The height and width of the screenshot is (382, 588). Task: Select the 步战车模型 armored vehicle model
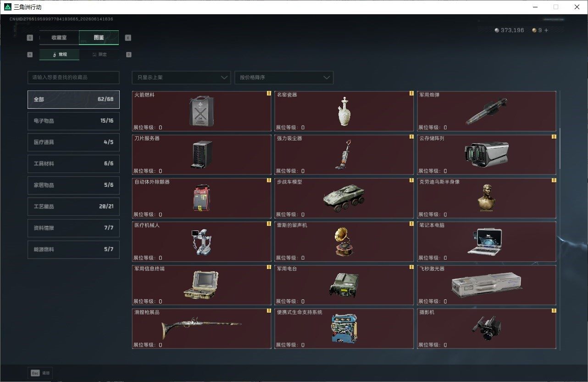tap(344, 198)
